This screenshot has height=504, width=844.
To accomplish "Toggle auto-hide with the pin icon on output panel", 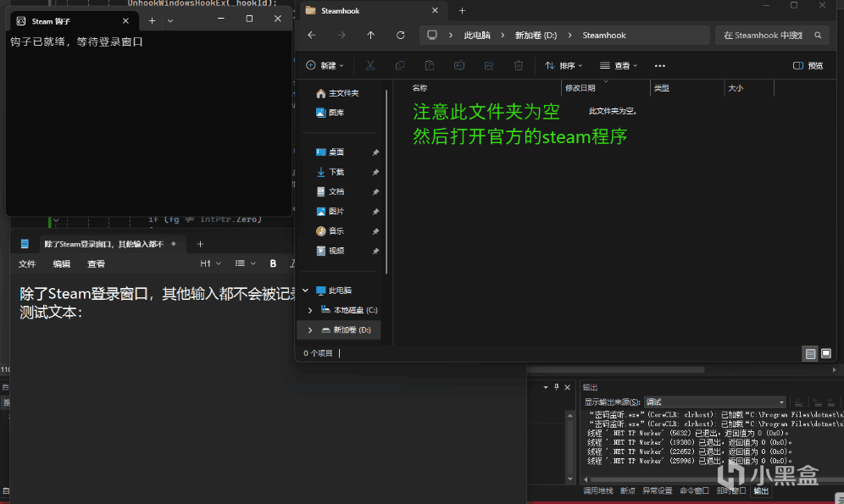I will click(x=555, y=387).
